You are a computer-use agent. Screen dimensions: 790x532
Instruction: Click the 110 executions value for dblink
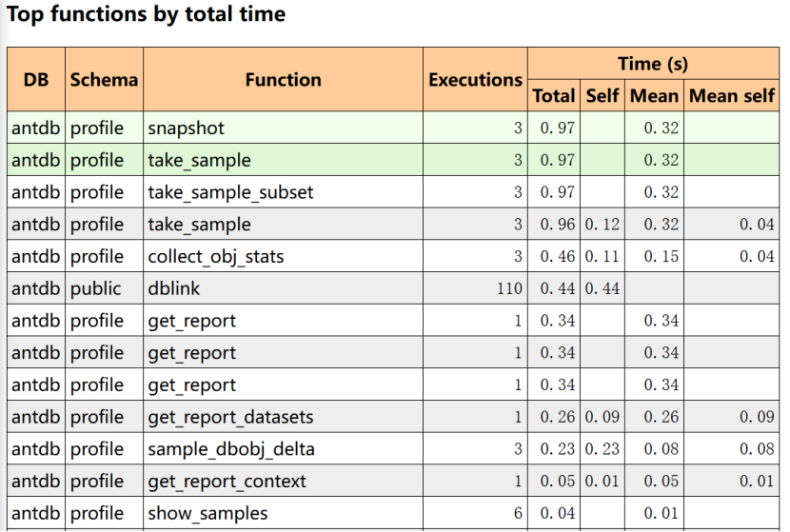(x=509, y=288)
